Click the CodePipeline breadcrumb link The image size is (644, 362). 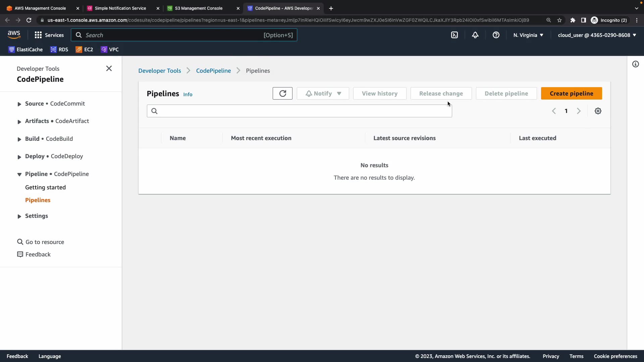213,71
